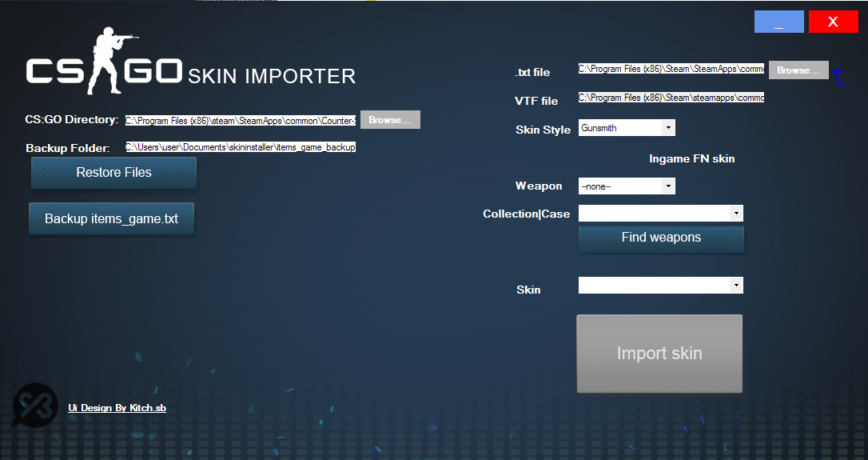
Task: Click the CS:GO Directory: label
Action: click(x=71, y=120)
